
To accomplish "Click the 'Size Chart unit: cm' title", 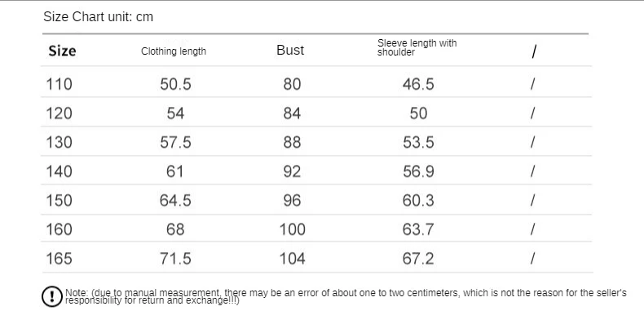I will pyautogui.click(x=98, y=17).
